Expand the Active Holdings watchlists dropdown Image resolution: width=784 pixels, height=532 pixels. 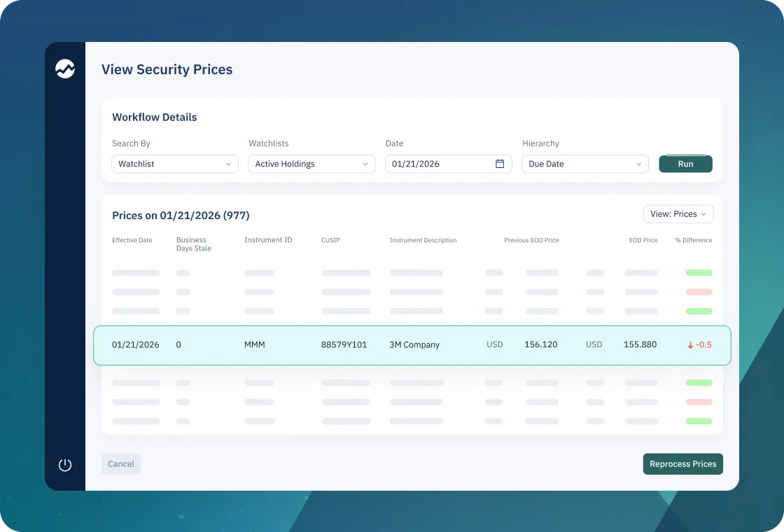pyautogui.click(x=311, y=164)
